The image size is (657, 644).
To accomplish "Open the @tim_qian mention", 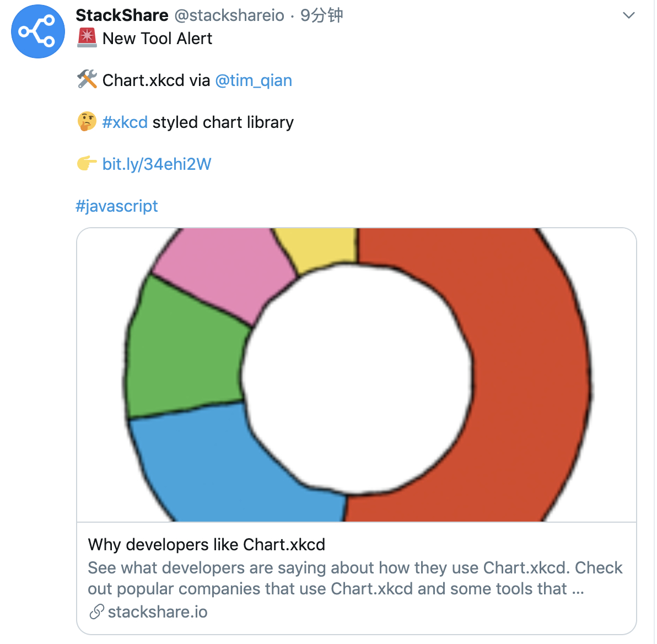I will coord(254,80).
